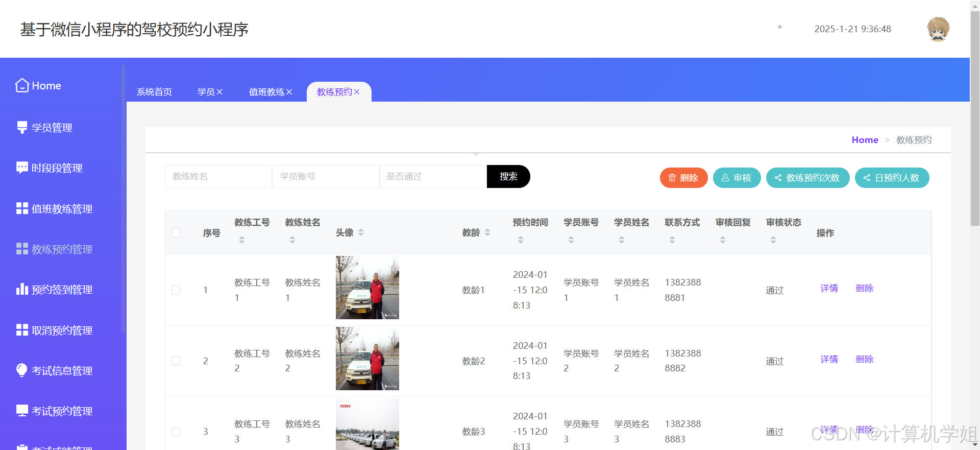
Task: Click the 考试信息管理 lightbulb icon
Action: click(x=22, y=370)
